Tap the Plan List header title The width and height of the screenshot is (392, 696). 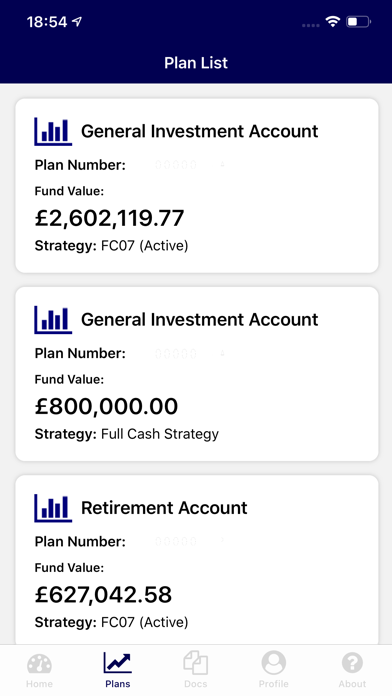tap(196, 63)
